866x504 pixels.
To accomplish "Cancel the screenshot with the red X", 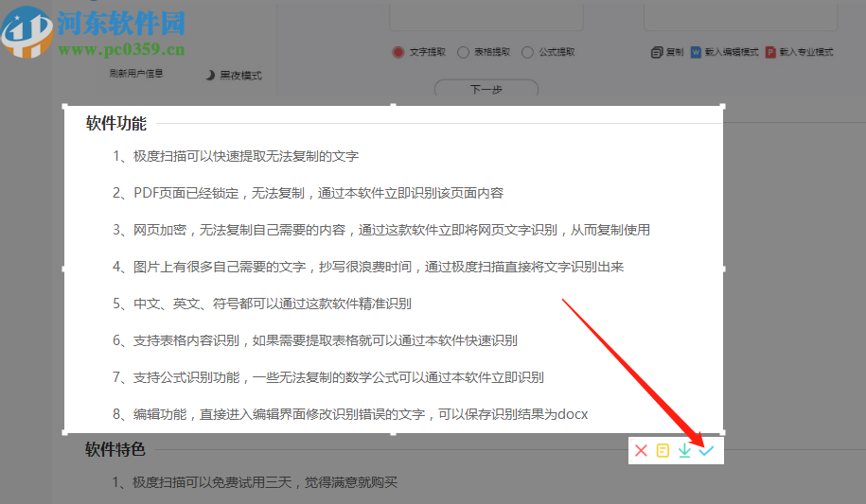I will point(641,450).
